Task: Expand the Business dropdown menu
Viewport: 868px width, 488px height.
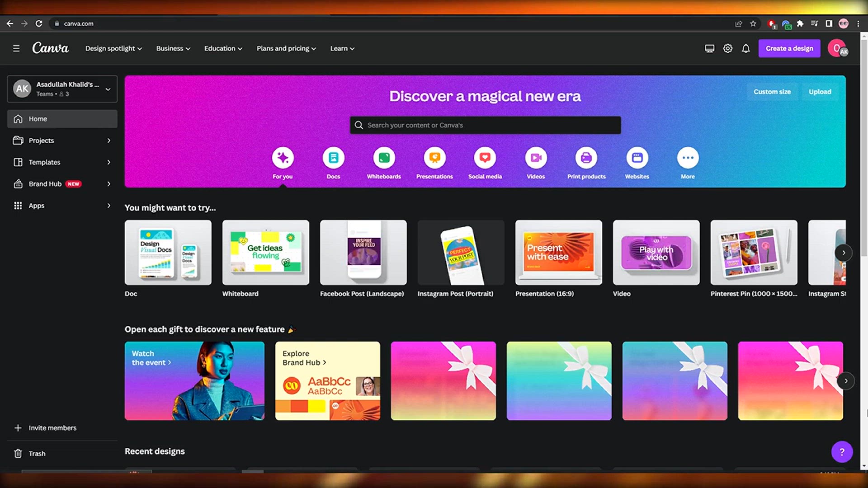Action: click(173, 48)
